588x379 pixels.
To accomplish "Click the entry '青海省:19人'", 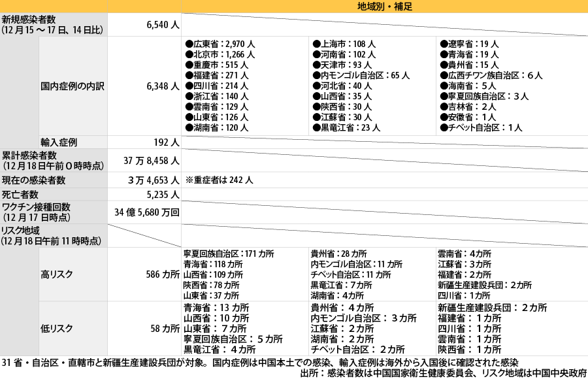I will tap(469, 54).
